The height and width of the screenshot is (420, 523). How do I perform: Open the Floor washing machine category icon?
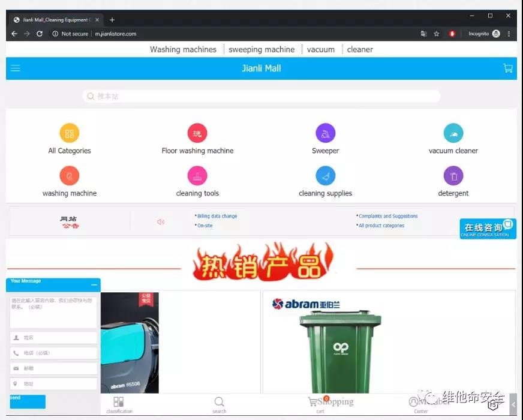[x=197, y=133]
